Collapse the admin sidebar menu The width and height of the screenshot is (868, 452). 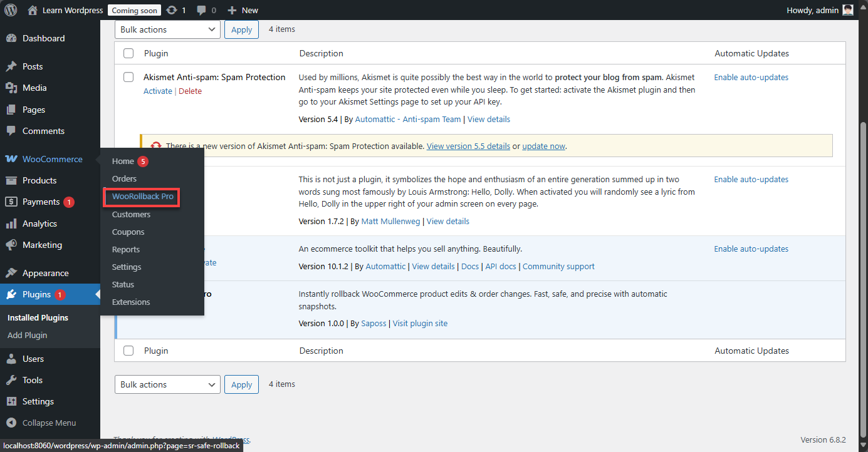point(49,423)
